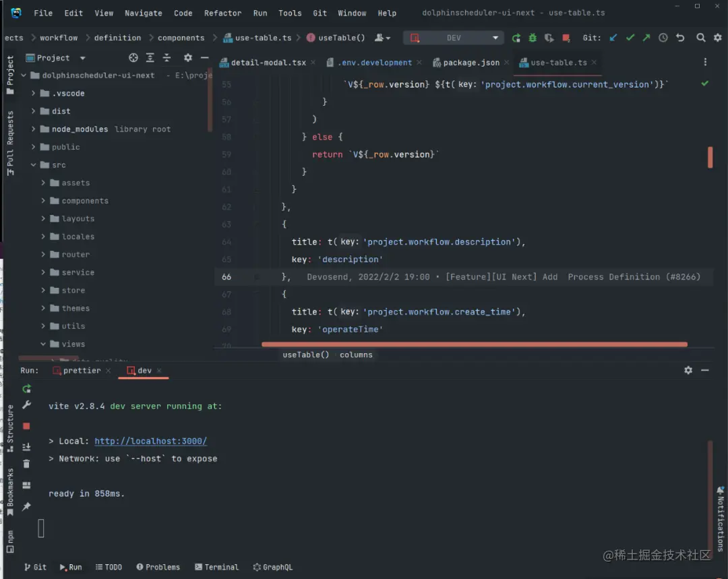Image resolution: width=728 pixels, height=579 pixels.
Task: Open the TODO tool window
Action: tap(109, 567)
